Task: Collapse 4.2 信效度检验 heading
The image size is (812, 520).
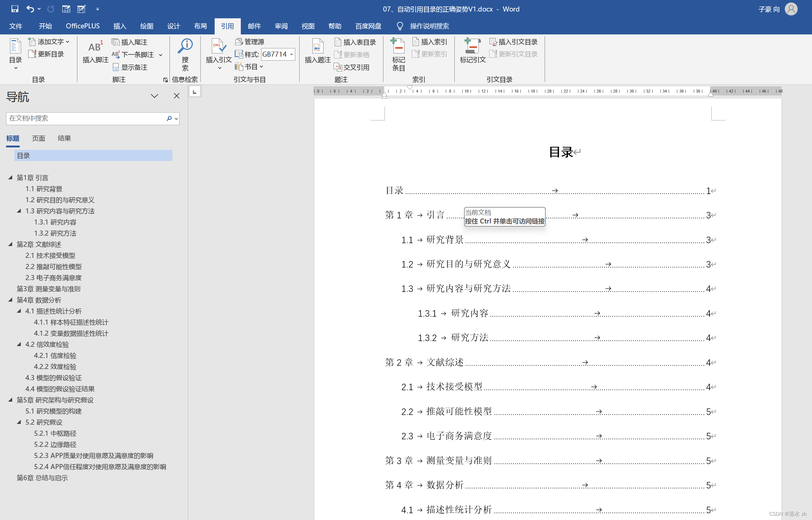Action: [19, 344]
